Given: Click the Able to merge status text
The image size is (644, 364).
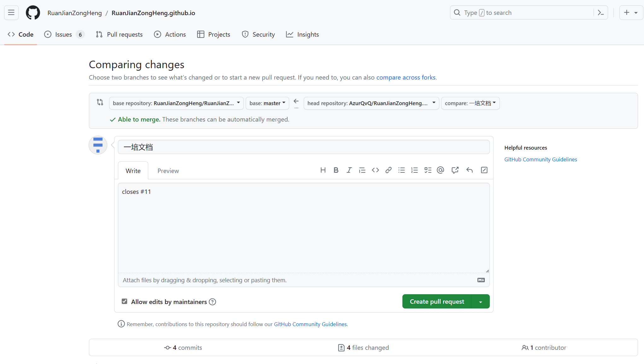Looking at the screenshot, I should point(139,119).
